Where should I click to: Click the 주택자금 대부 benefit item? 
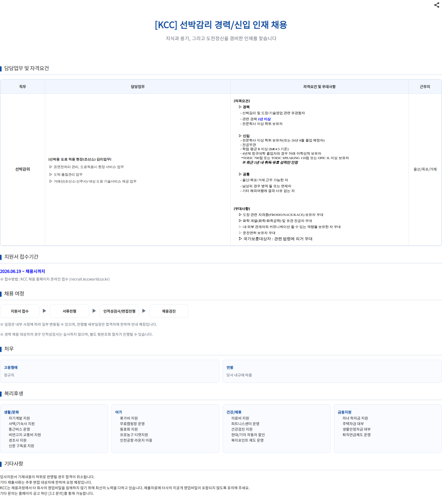point(353,424)
